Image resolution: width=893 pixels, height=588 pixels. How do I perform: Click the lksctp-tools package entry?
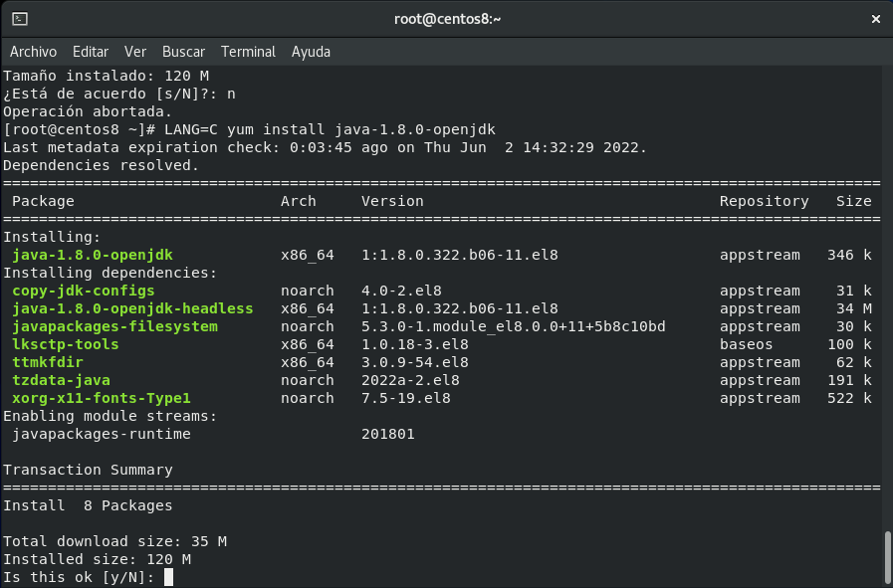[x=66, y=344]
